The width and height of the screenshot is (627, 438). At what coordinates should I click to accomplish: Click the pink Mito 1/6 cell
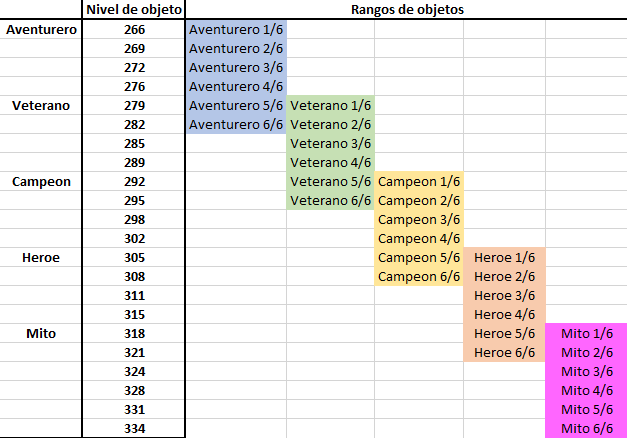point(587,334)
